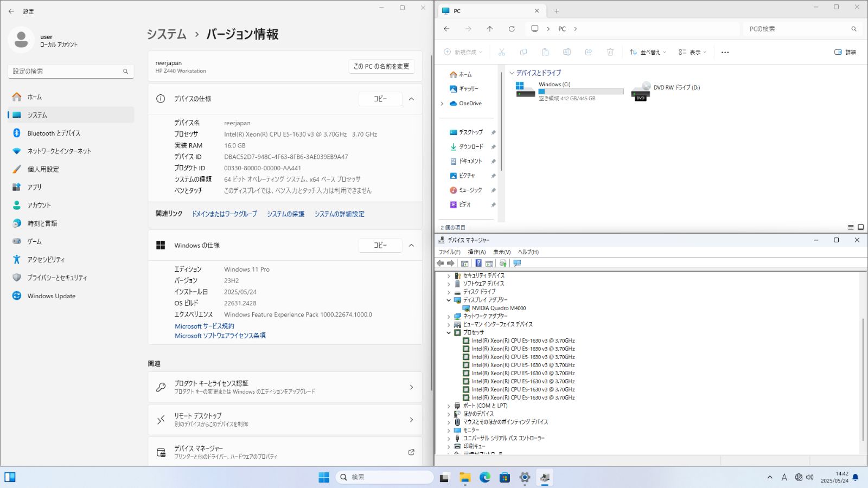Expand the Network adapters tree node

[x=449, y=316]
